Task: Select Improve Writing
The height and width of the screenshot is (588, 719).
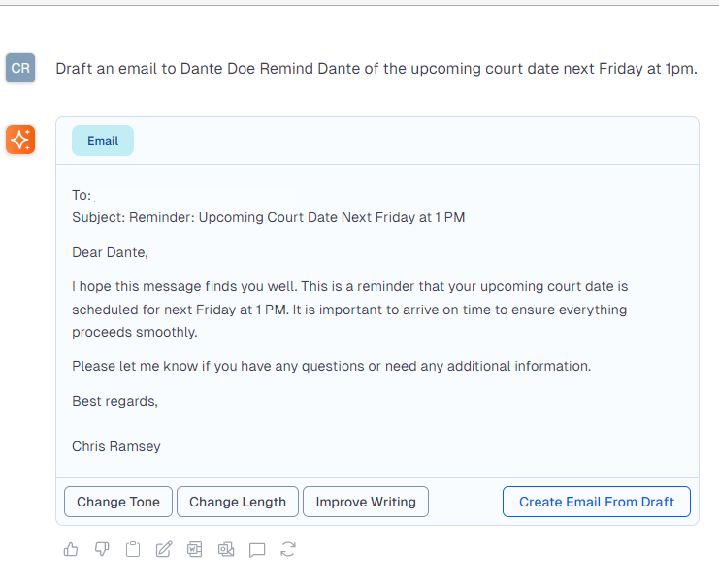Action: click(366, 502)
